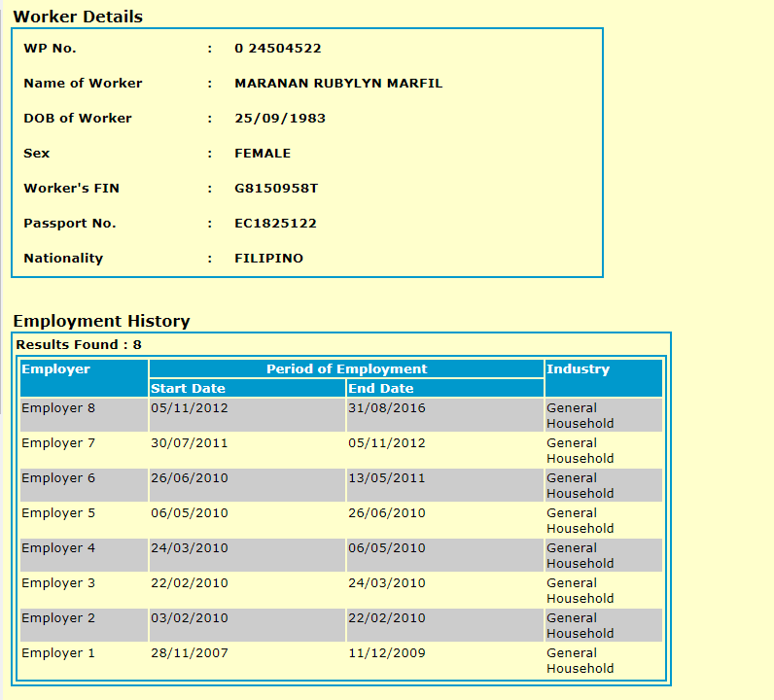This screenshot has width=774, height=700.
Task: Click the Industry column header
Action: 578,369
